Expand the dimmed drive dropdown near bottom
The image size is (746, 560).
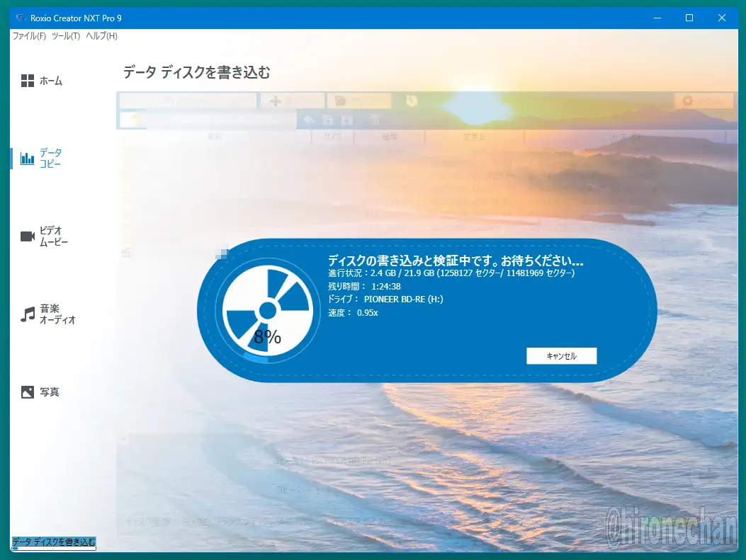click(x=549, y=461)
